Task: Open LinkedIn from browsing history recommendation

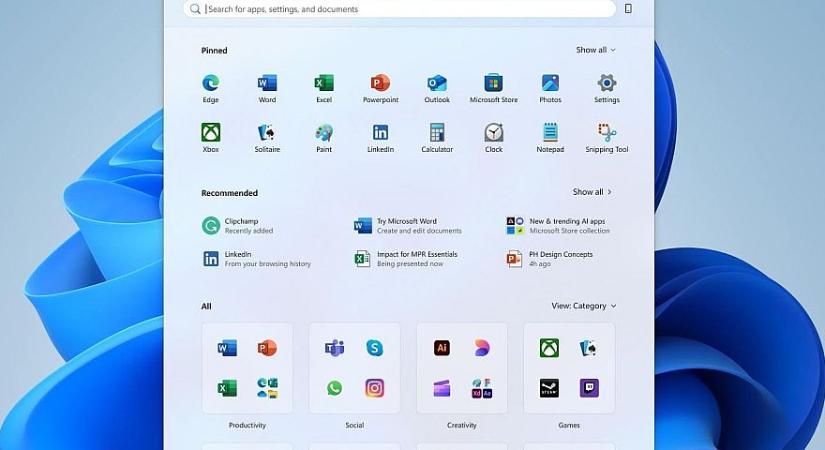Action: [x=257, y=259]
